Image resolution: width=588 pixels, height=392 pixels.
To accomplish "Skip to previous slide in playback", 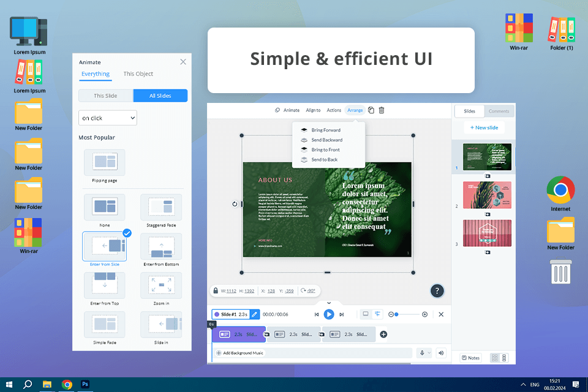I will (317, 314).
